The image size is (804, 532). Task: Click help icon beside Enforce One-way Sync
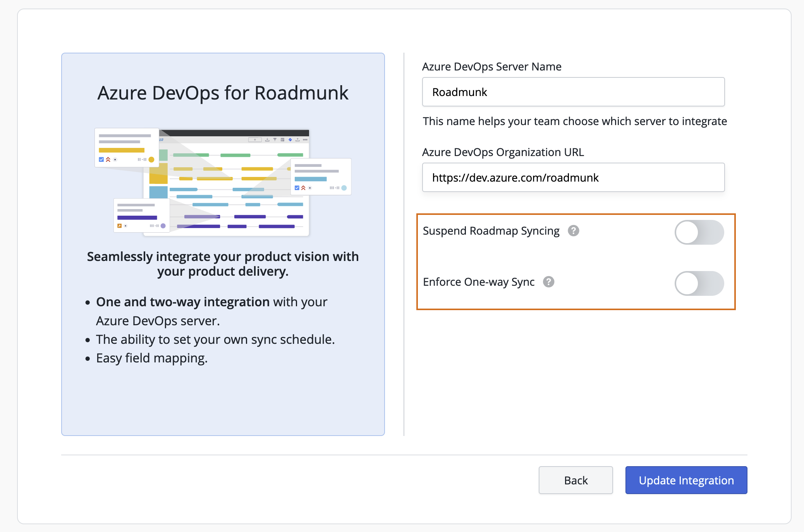point(548,282)
